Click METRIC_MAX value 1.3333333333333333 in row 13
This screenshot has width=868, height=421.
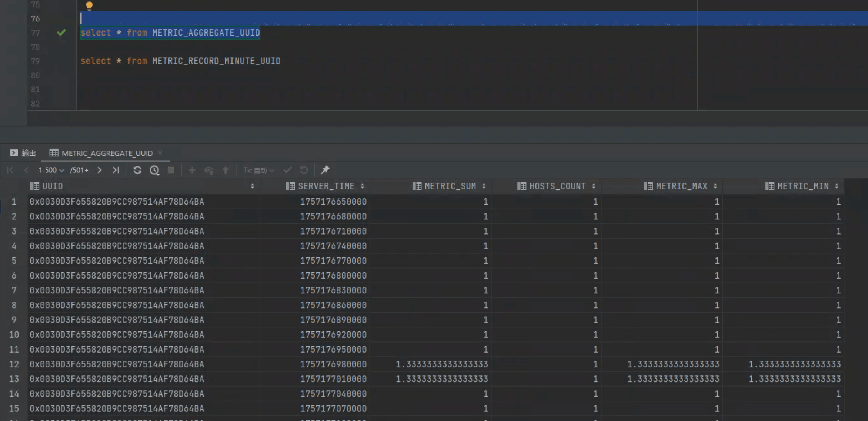[x=662, y=379]
